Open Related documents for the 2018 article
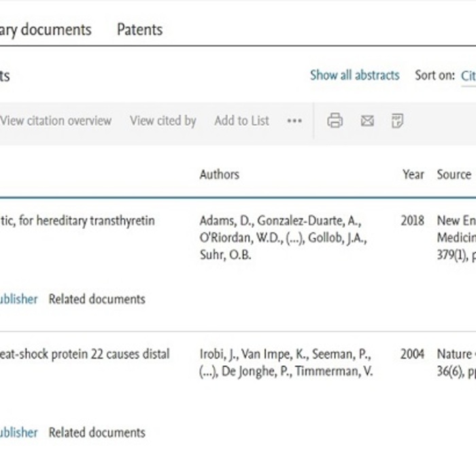Viewport: 476px width, 476px height. pyautogui.click(x=97, y=299)
